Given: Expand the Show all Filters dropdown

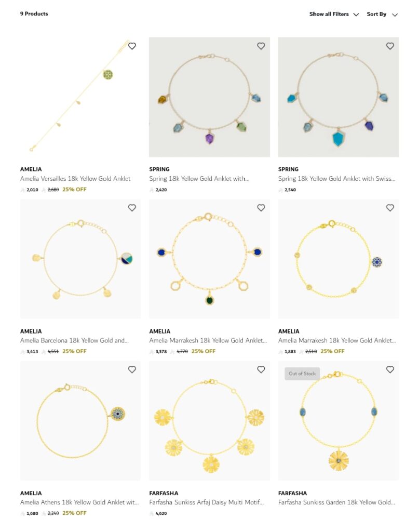Looking at the screenshot, I should tap(334, 14).
